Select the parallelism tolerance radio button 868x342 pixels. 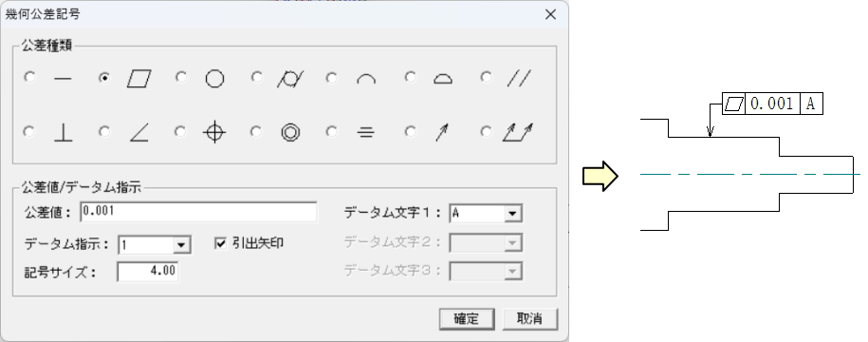point(486,77)
